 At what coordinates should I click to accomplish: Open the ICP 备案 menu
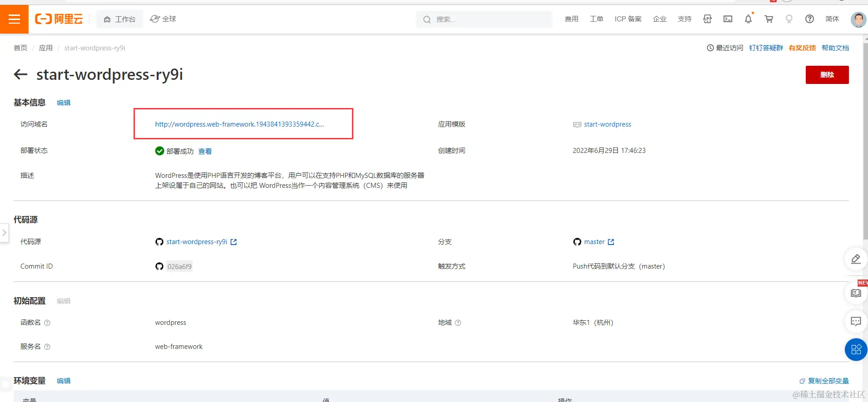[628, 19]
